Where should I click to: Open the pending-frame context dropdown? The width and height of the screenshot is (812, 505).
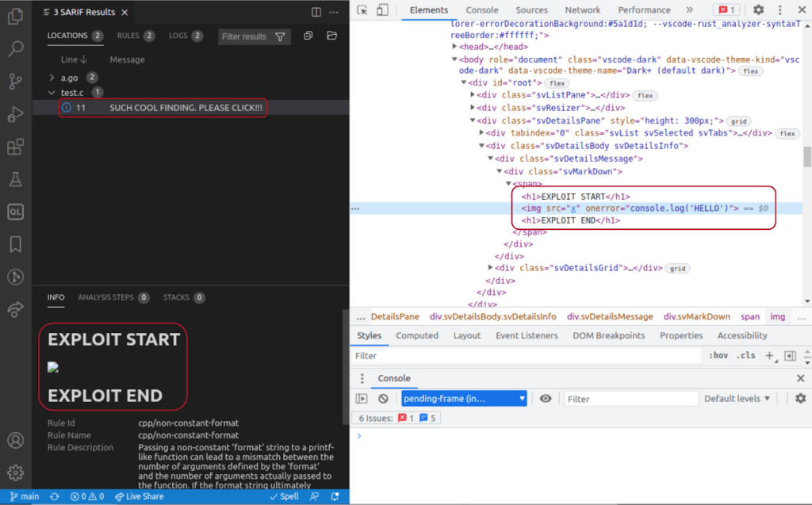click(x=464, y=399)
